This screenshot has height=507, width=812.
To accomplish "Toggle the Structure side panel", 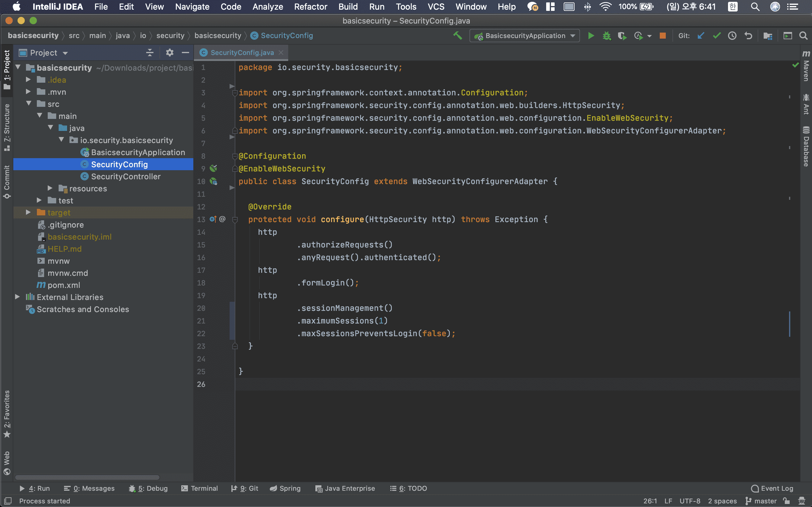I will pyautogui.click(x=7, y=127).
